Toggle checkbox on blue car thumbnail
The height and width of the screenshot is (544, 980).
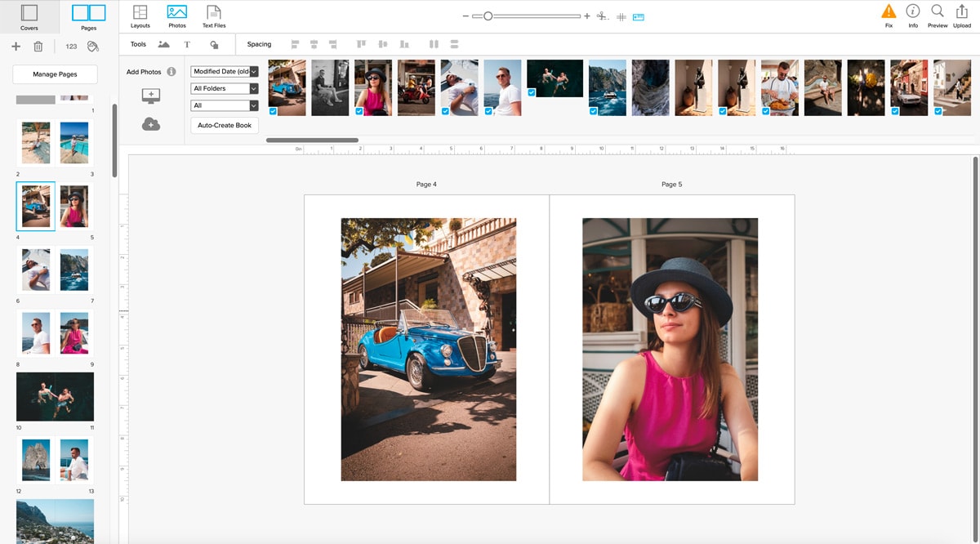(x=273, y=111)
